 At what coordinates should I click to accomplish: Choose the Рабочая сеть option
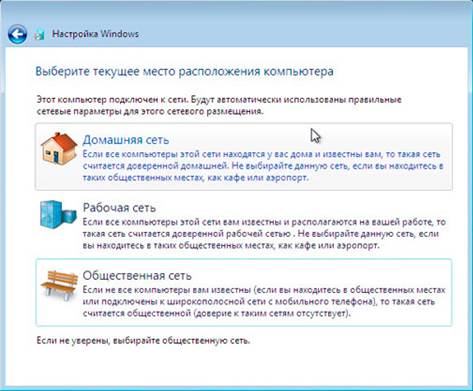pyautogui.click(x=244, y=225)
